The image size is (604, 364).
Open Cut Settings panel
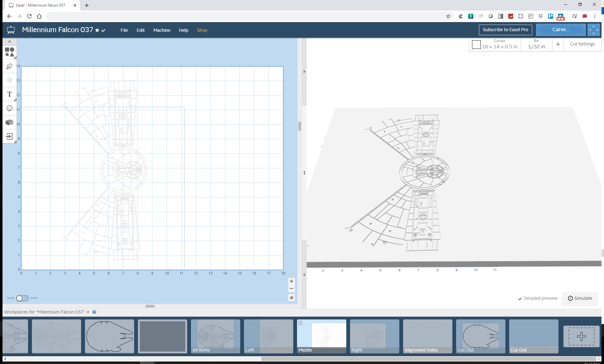pos(582,44)
